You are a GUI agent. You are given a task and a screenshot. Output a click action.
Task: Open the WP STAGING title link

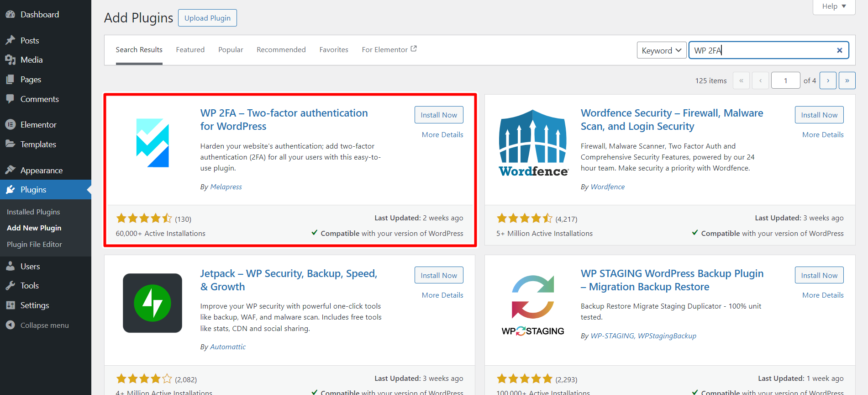coord(672,280)
